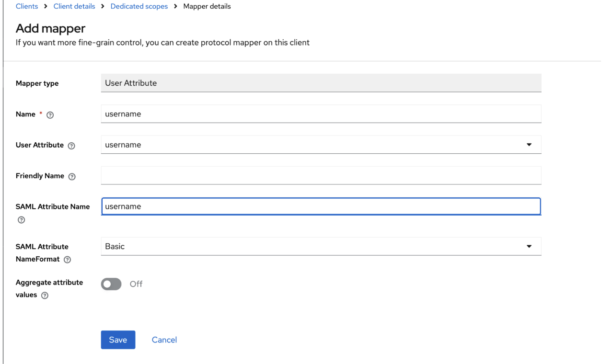
Task: Click the SAML Attribute Name input
Action: [x=321, y=206]
